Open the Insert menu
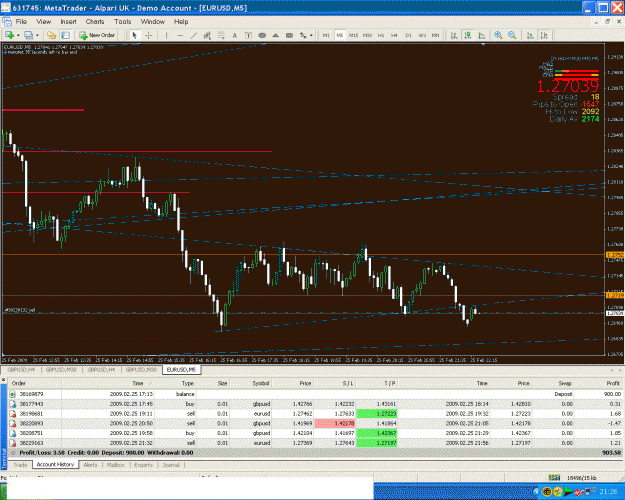 pos(68,22)
